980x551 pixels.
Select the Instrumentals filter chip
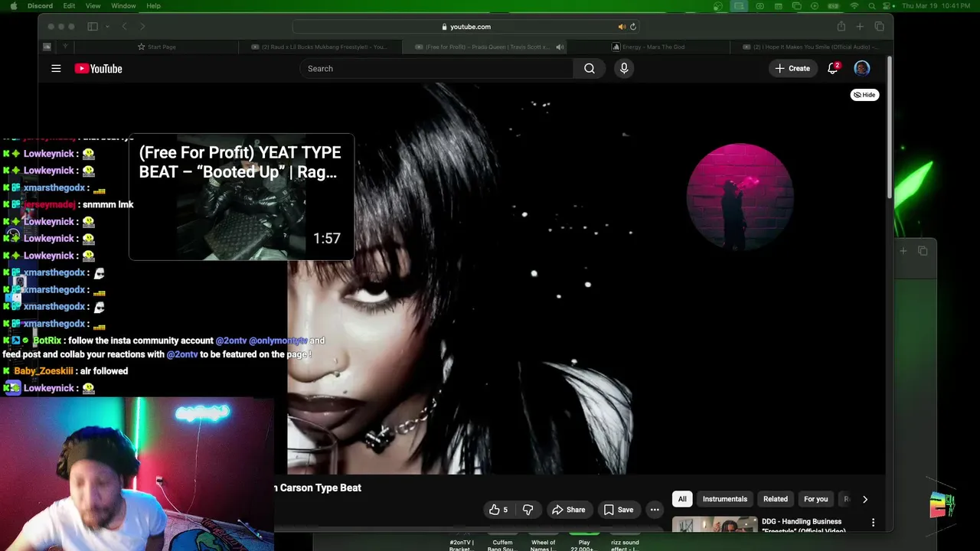725,499
